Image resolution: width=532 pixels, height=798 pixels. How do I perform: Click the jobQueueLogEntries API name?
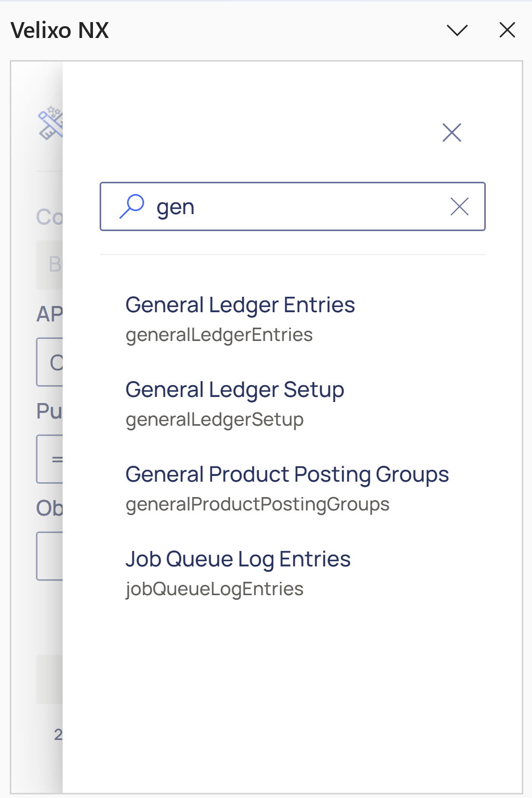(x=215, y=589)
